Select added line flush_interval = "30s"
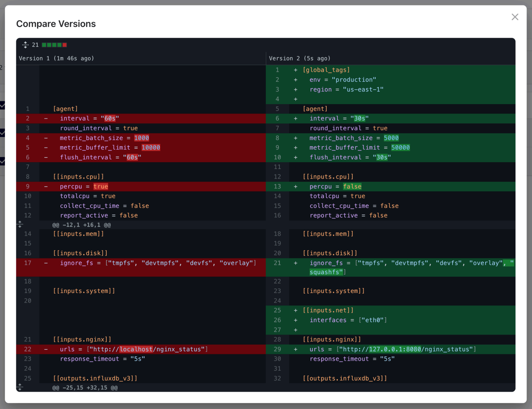This screenshot has width=532, height=409. click(x=391, y=157)
